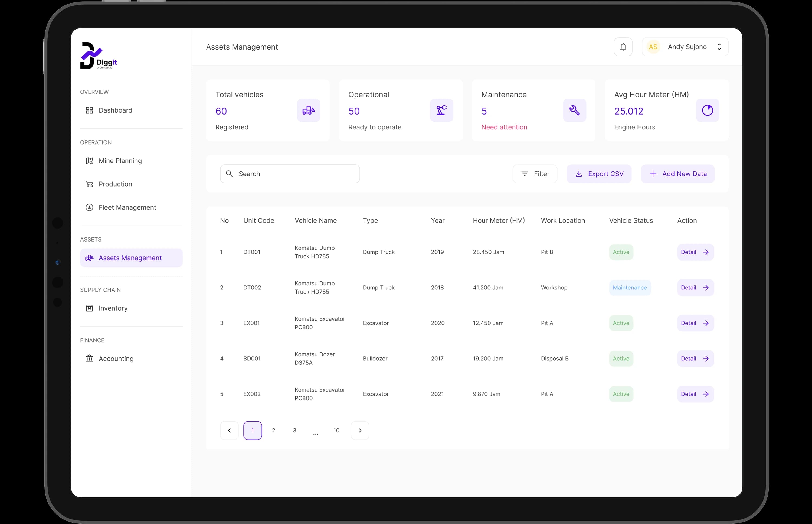Screen dimensions: 812x524
Task: Jump to page 3
Action: coord(294,430)
